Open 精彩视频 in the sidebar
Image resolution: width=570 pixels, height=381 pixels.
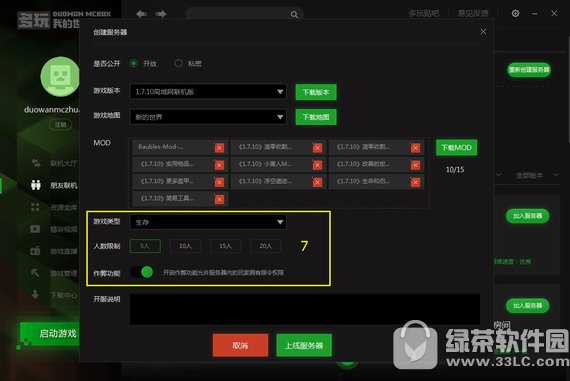(55, 229)
